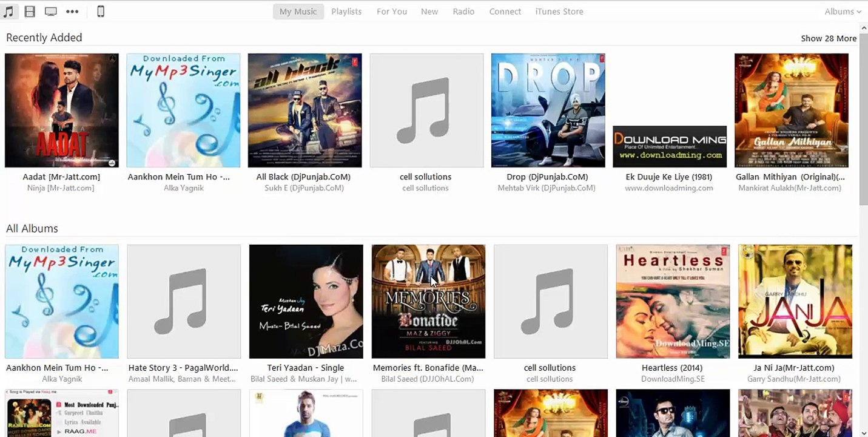This screenshot has height=437, width=868.
Task: Open Aankhon Mein Tum Ho cover in All Albums
Action: pyautogui.click(x=62, y=302)
